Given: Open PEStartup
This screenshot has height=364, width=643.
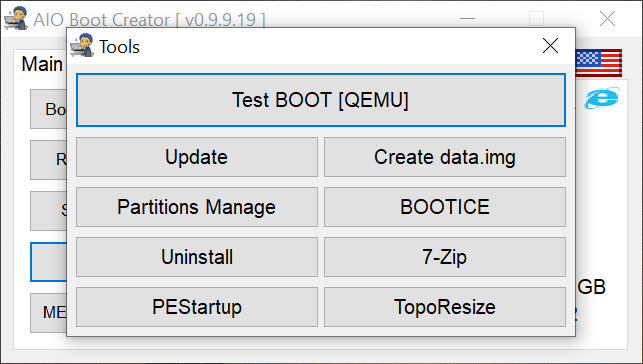Looking at the screenshot, I should [197, 307].
